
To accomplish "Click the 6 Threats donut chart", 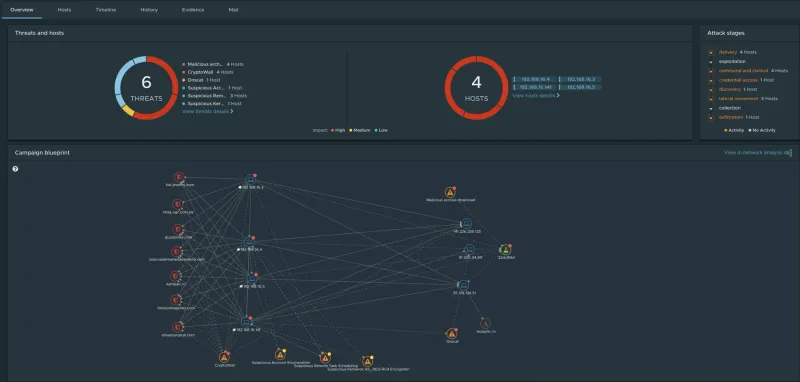I will (x=146, y=88).
